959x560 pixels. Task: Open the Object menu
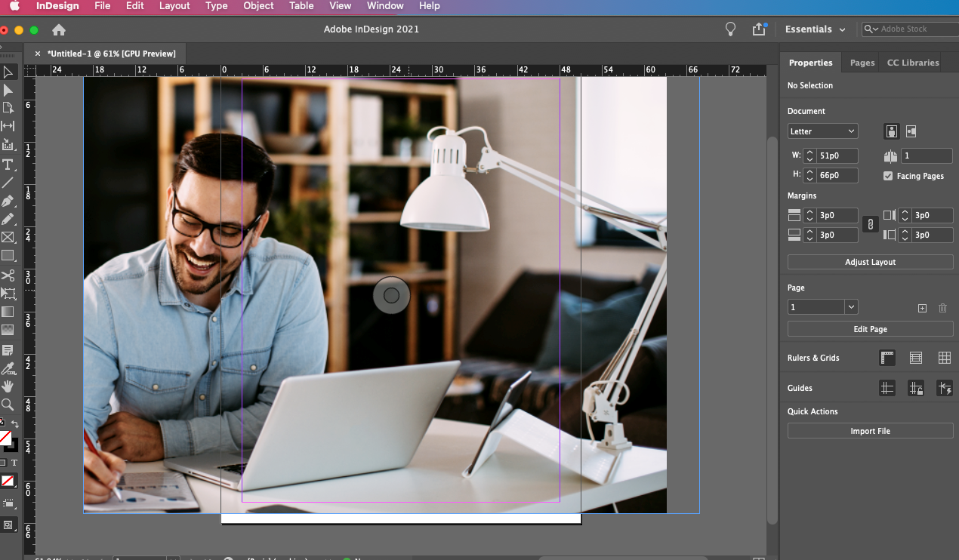tap(258, 6)
